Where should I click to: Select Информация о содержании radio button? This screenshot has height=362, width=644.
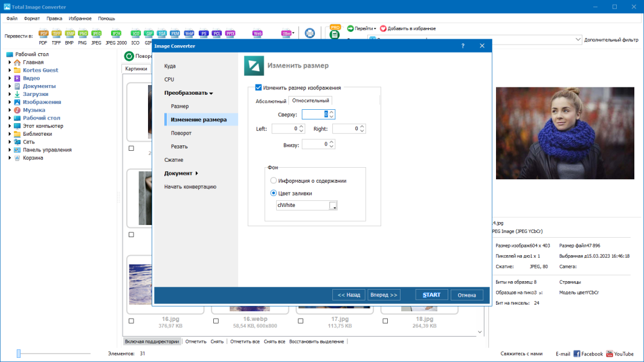tap(274, 180)
